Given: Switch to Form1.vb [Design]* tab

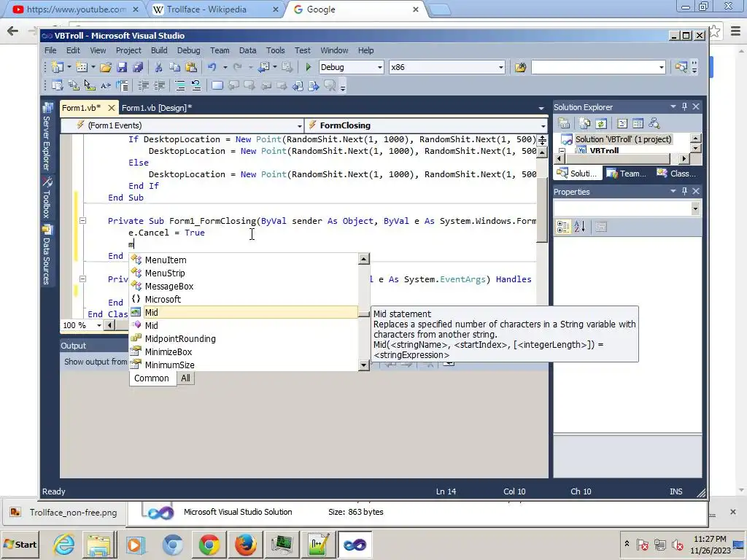Looking at the screenshot, I should coord(157,108).
